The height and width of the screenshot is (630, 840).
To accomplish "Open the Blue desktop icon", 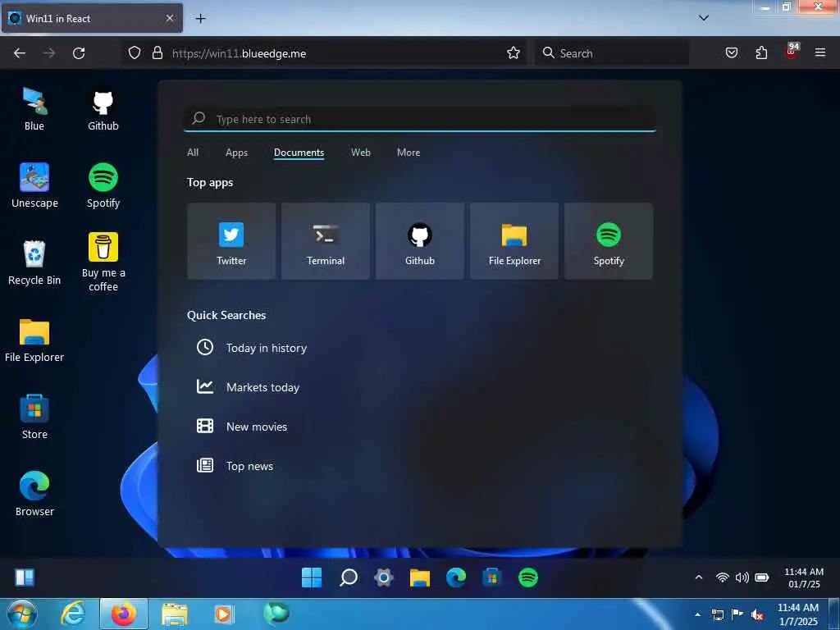I will (34, 110).
